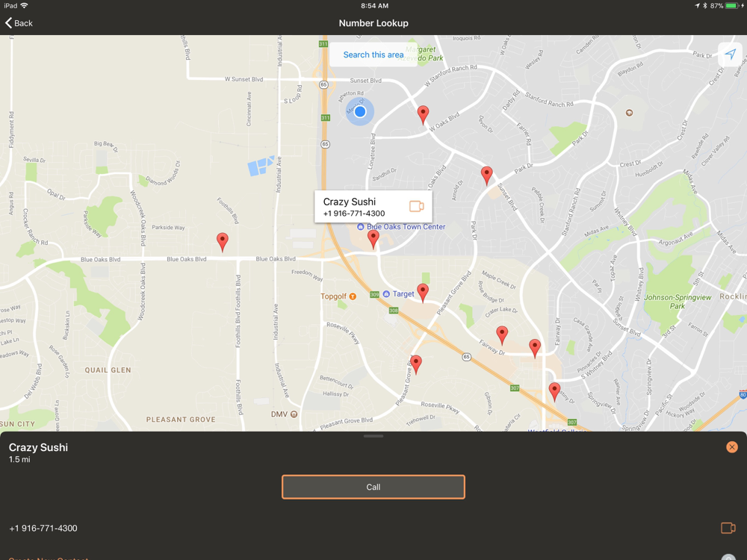Select red pin beside Target label
The height and width of the screenshot is (560, 747).
(423, 293)
